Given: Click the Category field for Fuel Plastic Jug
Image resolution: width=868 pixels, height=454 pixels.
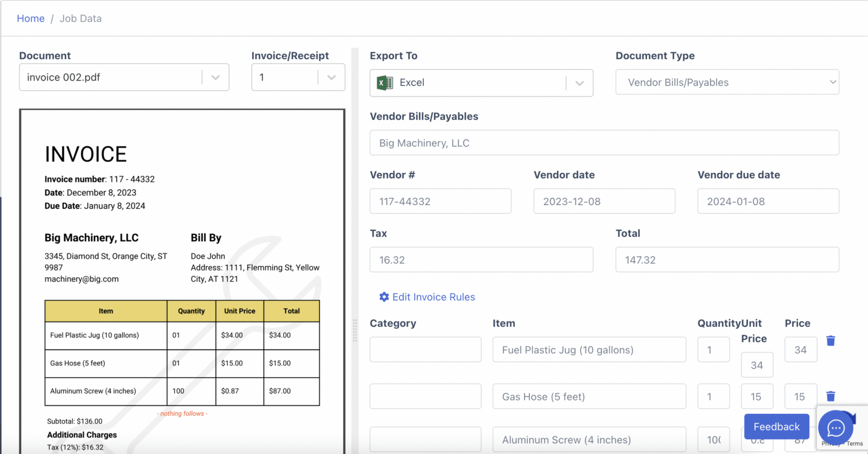Looking at the screenshot, I should click(x=425, y=349).
